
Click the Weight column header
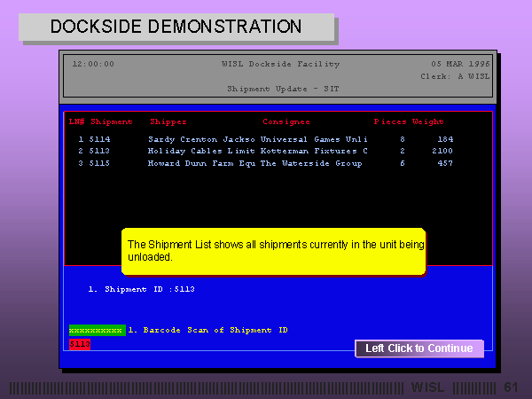(428, 121)
